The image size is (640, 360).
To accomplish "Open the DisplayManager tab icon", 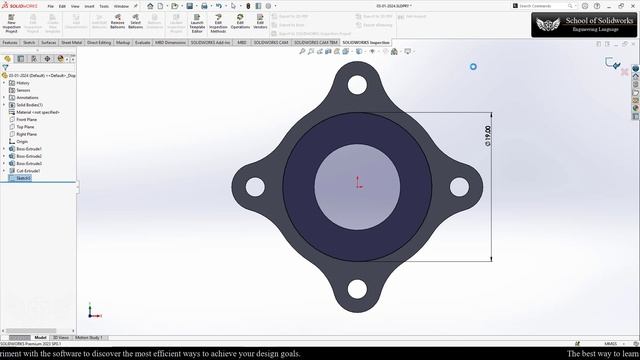I will (61, 59).
